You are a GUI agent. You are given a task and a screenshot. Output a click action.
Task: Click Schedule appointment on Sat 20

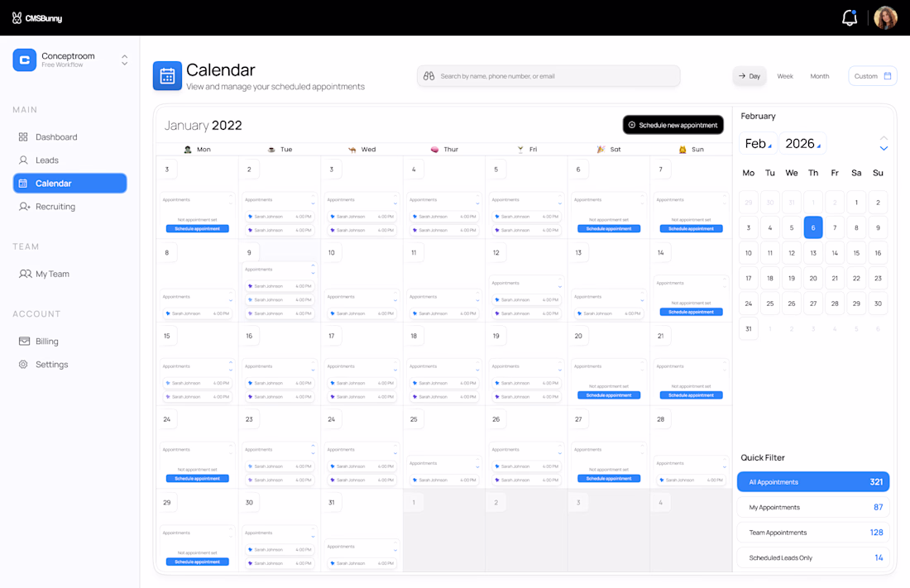[x=609, y=395]
